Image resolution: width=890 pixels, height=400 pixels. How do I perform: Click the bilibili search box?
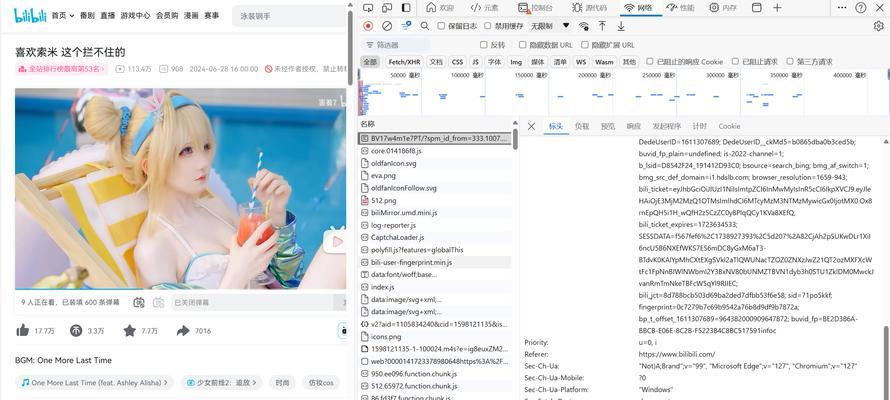pos(289,16)
